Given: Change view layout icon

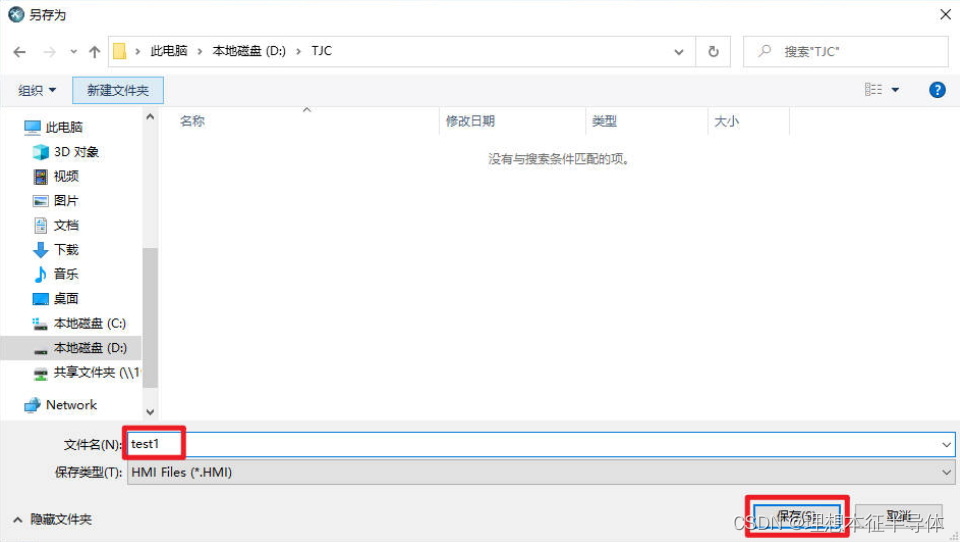Looking at the screenshot, I should (x=874, y=90).
